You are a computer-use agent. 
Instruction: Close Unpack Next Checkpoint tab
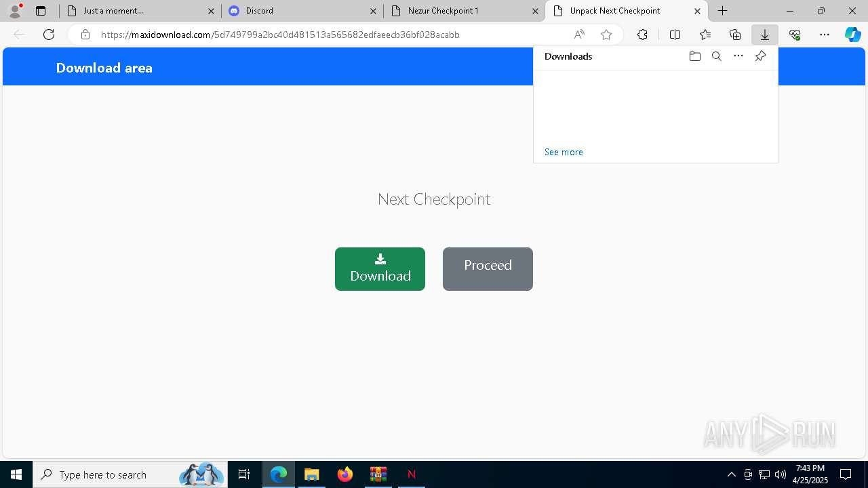tap(697, 11)
